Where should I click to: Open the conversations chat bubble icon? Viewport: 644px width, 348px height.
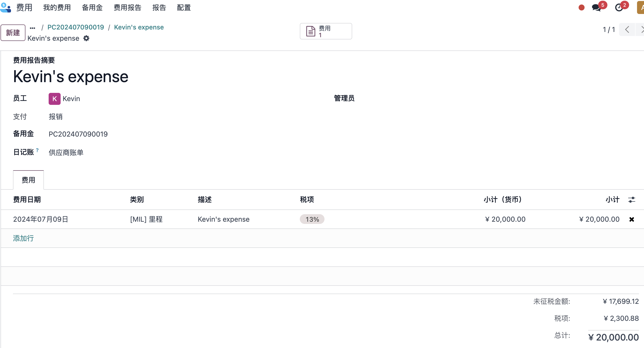[597, 7]
